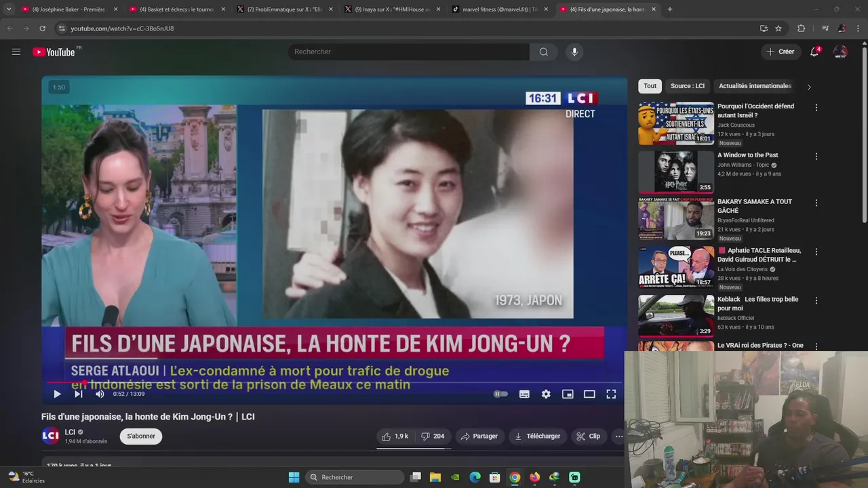
Task: Subscribe with the S'abonner button
Action: 141,436
